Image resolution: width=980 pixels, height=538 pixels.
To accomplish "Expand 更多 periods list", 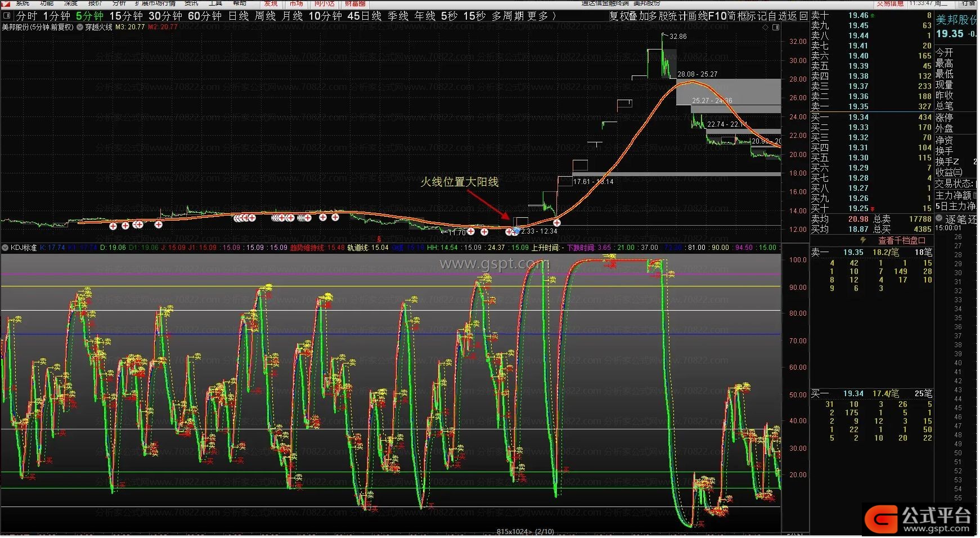I will pyautogui.click(x=541, y=16).
